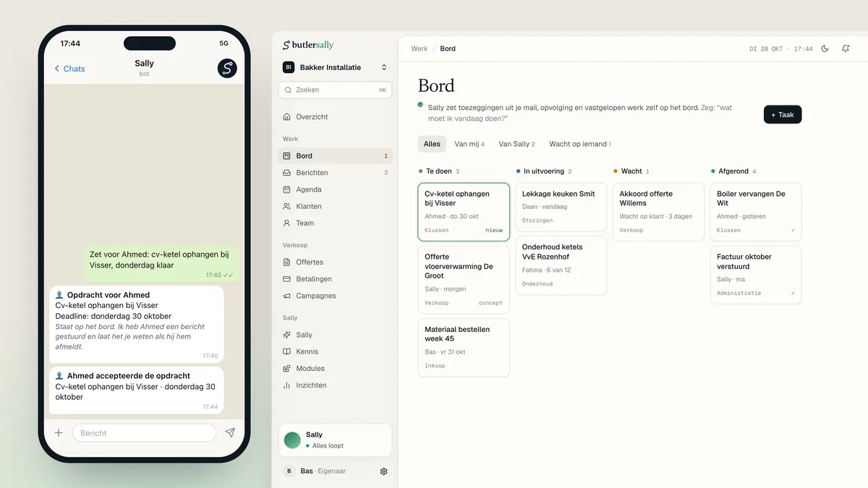868x488 pixels.
Task: Click the nieuw tag on Cv-ketel card
Action: click(494, 231)
